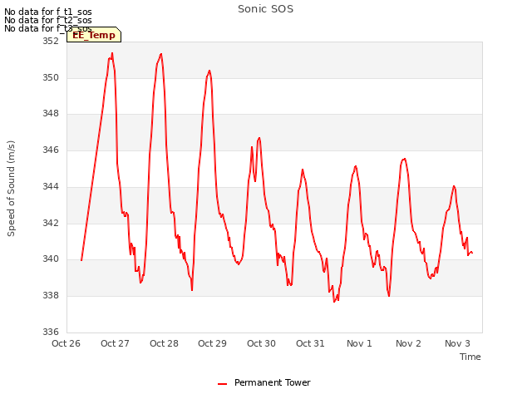The height and width of the screenshot is (399, 532).
Task: Click the Nov 1 x-axis tick label
Action: pos(359,343)
